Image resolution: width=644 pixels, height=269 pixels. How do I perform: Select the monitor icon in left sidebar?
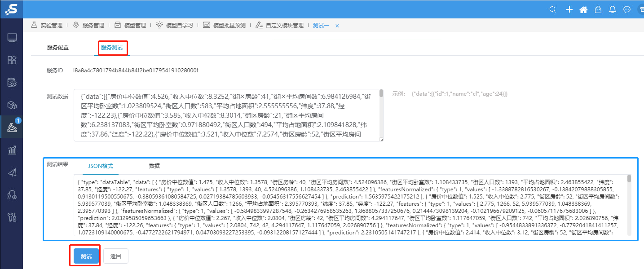[x=12, y=38]
